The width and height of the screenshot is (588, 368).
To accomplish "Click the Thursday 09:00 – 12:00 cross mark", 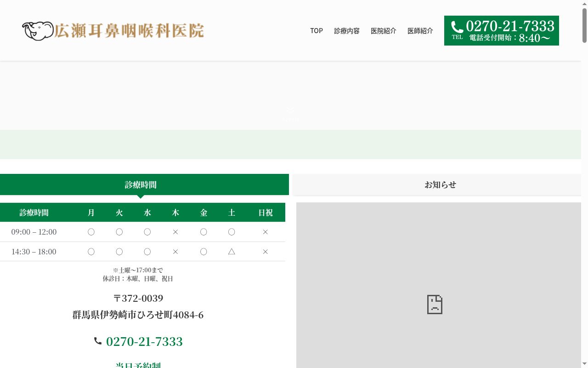I will [175, 232].
